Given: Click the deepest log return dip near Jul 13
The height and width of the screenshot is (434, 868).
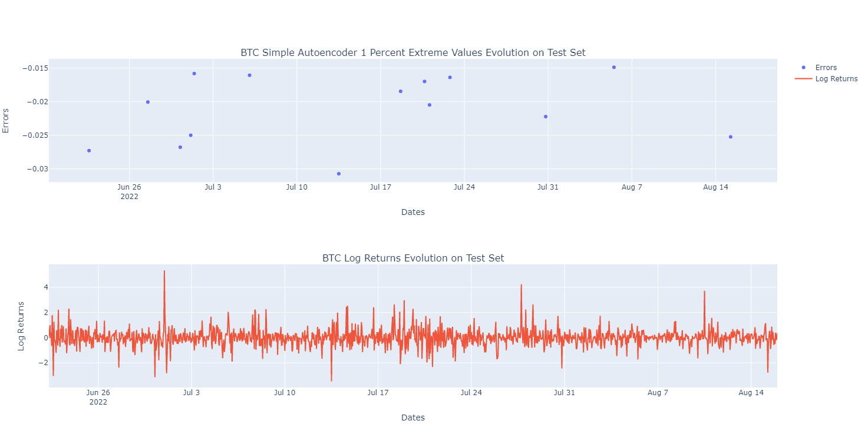Looking at the screenshot, I should 332,380.
